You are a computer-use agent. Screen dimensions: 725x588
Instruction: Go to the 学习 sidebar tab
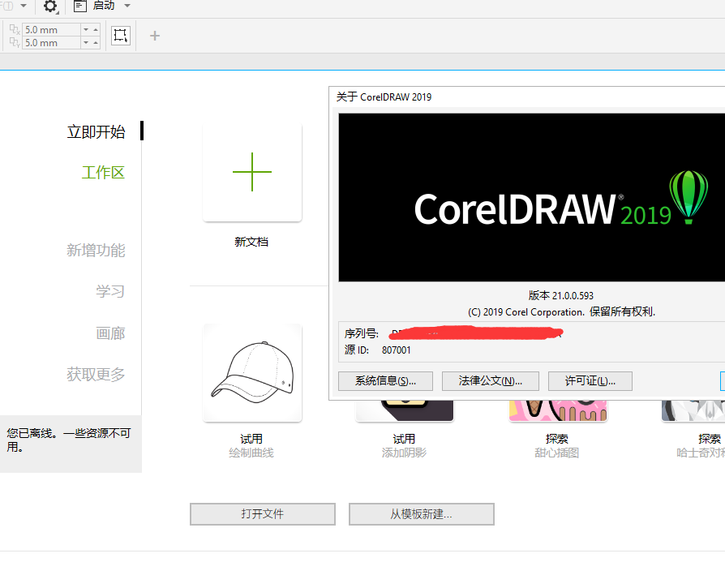click(110, 292)
